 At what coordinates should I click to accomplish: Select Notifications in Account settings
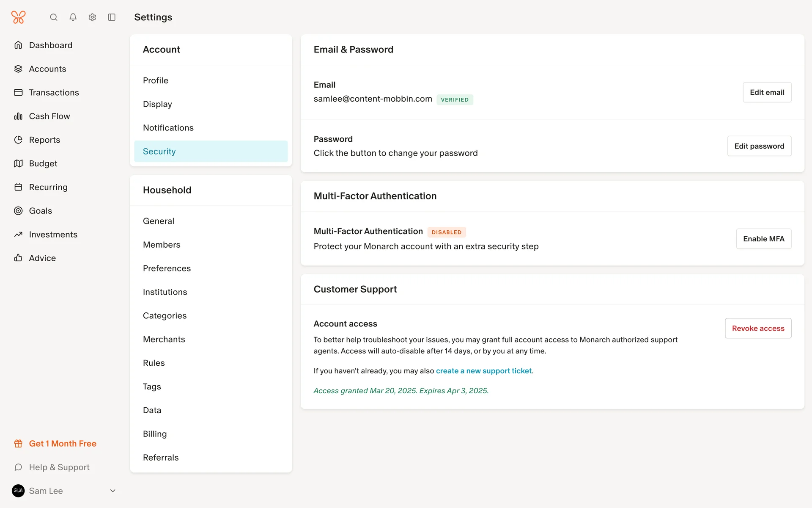(x=168, y=128)
